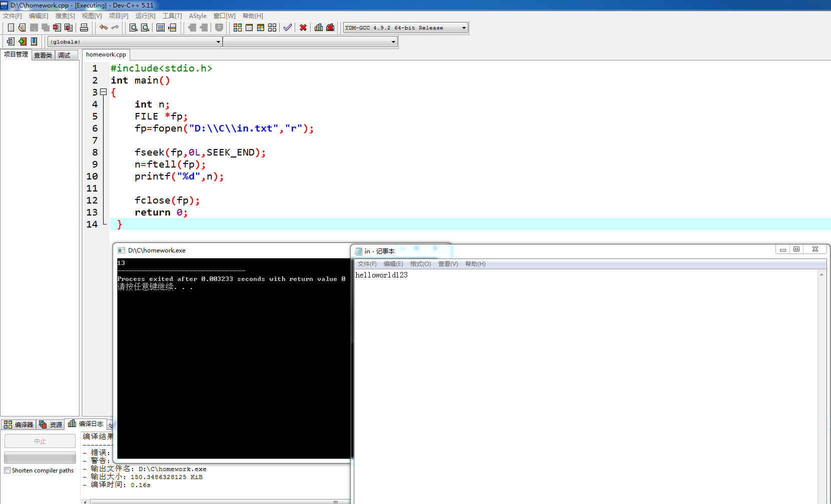Screen dimensions: 831x504
Task: Run the program with the toolbar icon
Action: point(249,27)
